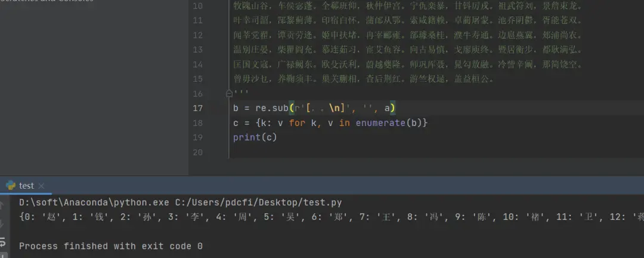The width and height of the screenshot is (644, 258).
Task: Click the empty line 20 in editor
Action: coord(435,152)
